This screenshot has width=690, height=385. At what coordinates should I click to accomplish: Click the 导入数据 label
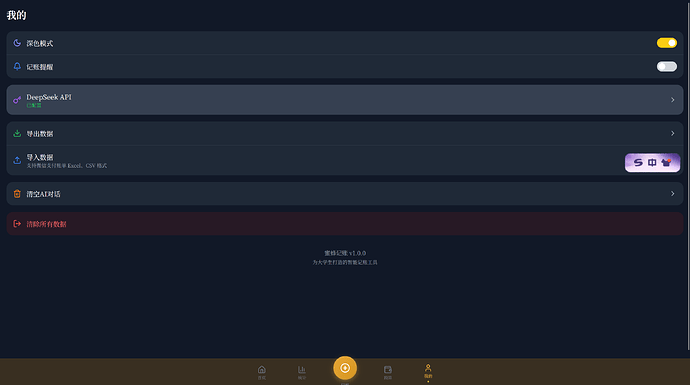pos(40,157)
